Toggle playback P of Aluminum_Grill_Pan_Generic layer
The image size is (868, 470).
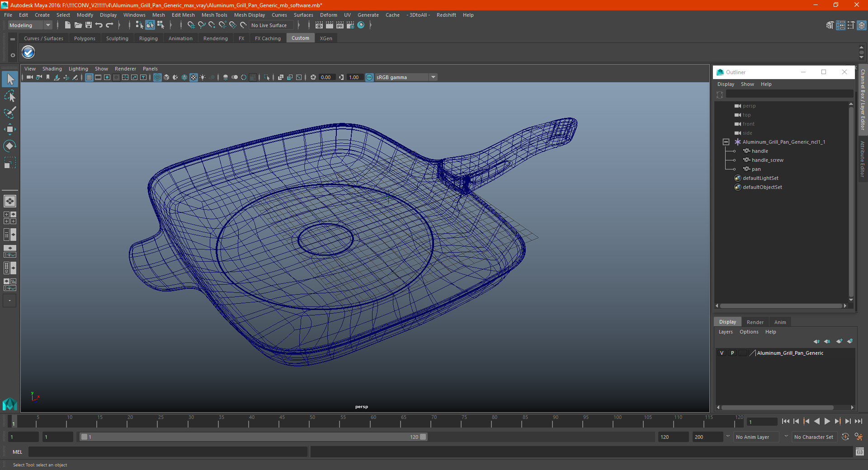click(732, 353)
